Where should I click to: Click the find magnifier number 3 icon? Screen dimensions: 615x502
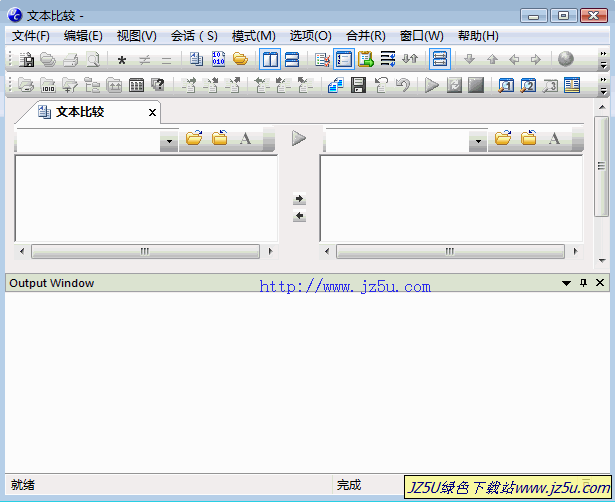point(550,85)
